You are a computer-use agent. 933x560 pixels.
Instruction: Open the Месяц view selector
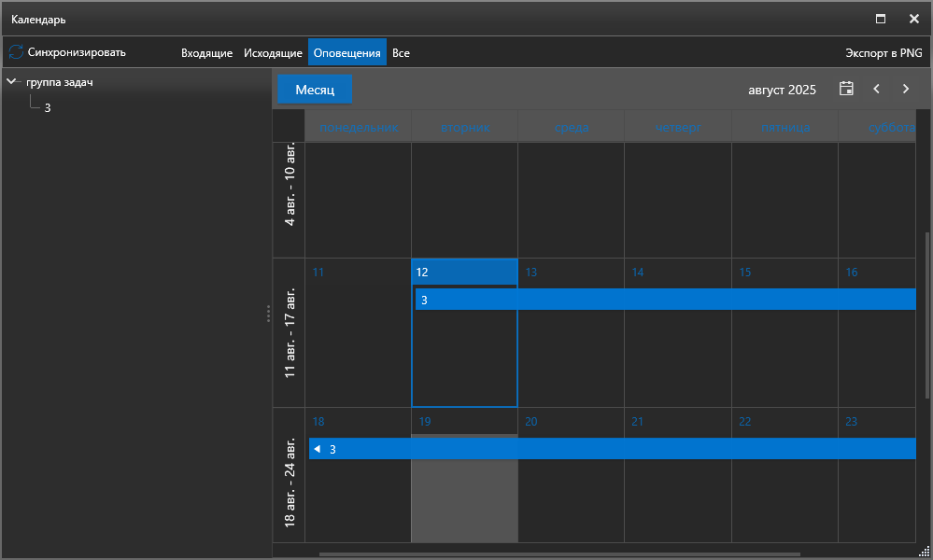[x=315, y=90]
